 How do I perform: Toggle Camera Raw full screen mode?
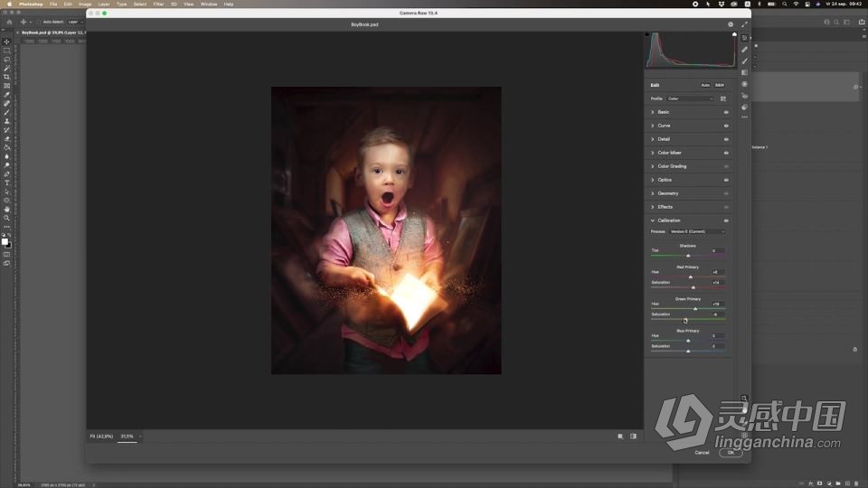point(744,24)
